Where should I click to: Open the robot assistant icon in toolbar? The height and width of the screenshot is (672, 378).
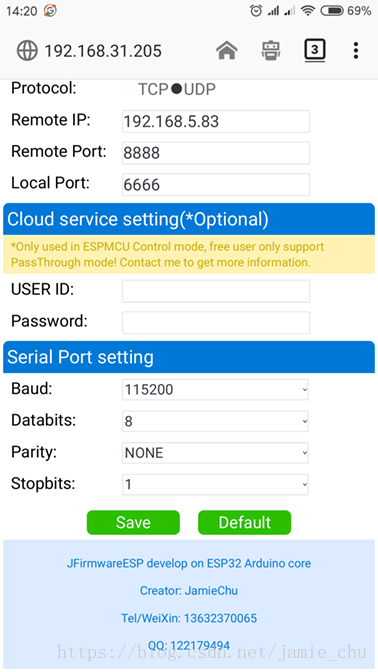[271, 51]
